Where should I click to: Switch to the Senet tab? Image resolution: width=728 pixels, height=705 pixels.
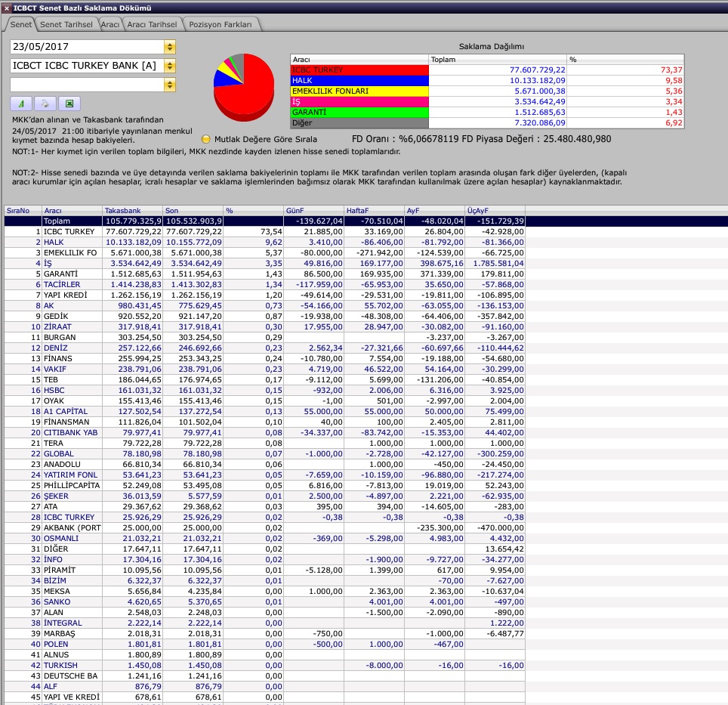[21, 25]
